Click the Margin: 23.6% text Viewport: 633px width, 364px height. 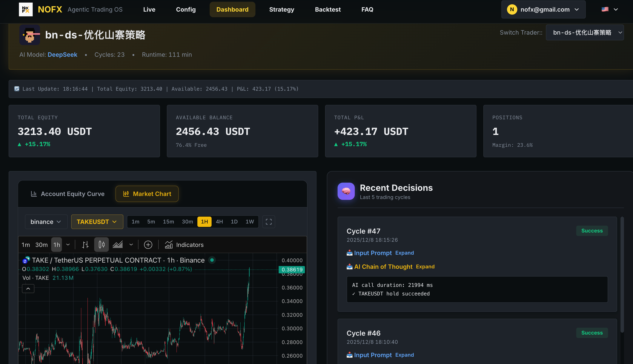(512, 145)
